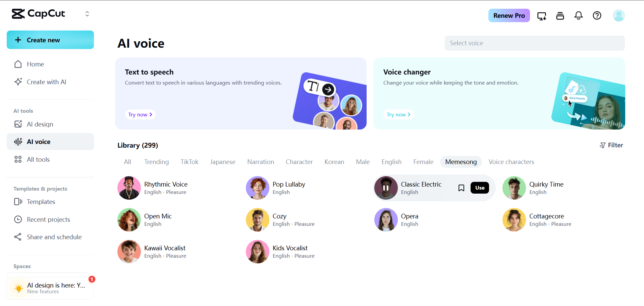The image size is (644, 306).
Task: Go to Home in sidebar
Action: pyautogui.click(x=50, y=64)
